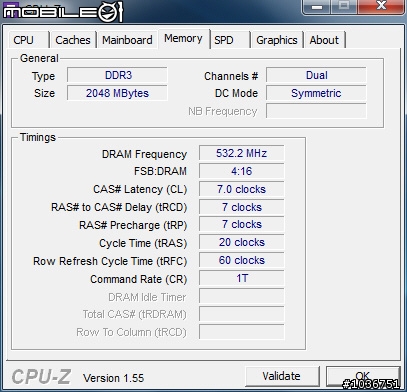Click the DRAM Frequency label
This screenshot has width=407, height=392.
(x=144, y=154)
